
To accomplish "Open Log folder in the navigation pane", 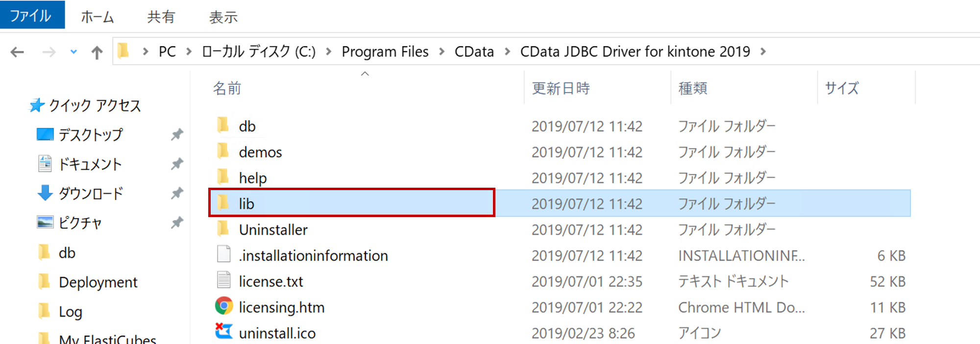I will [x=71, y=312].
